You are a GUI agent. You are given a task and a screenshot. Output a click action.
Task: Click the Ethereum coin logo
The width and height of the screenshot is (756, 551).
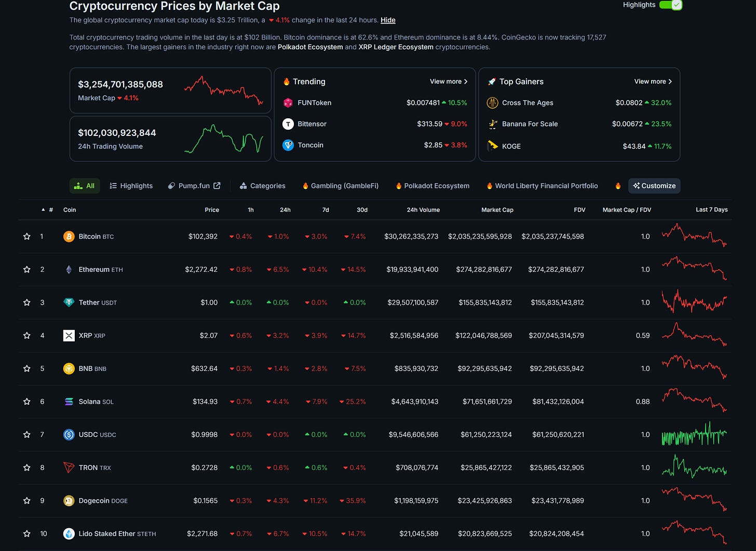tap(69, 269)
